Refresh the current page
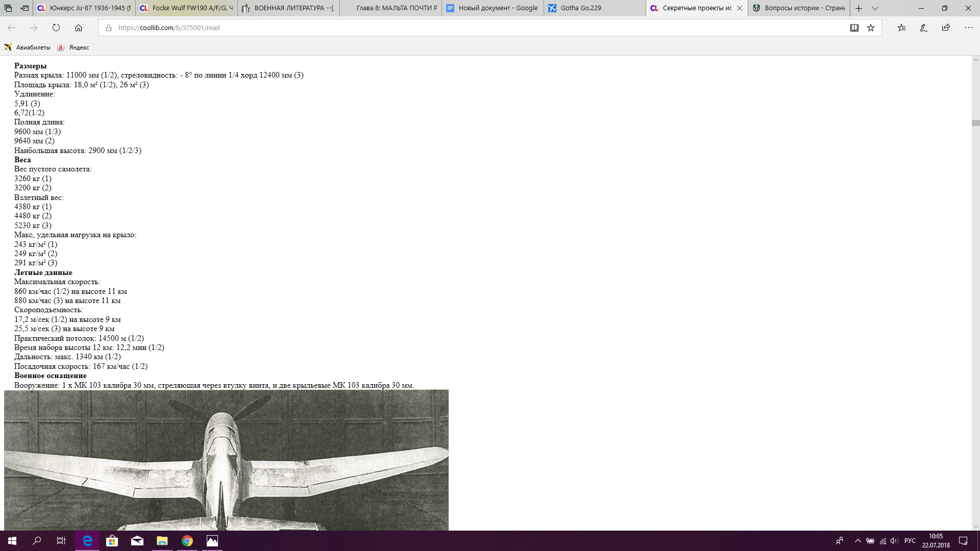Image resolution: width=980 pixels, height=551 pixels. point(56,28)
